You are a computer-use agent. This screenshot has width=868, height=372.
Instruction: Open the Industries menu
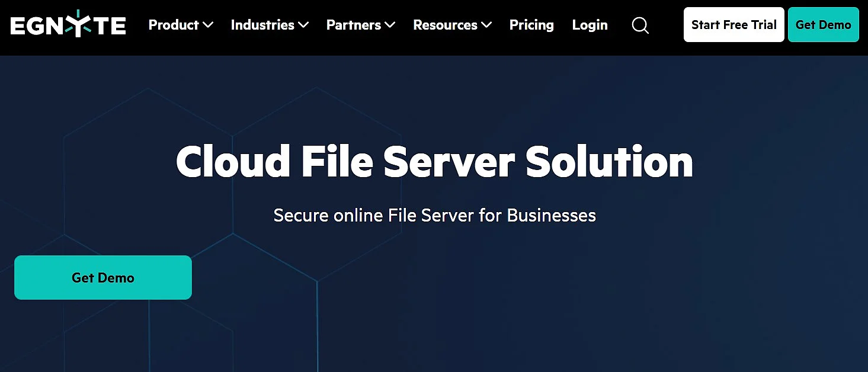click(270, 25)
